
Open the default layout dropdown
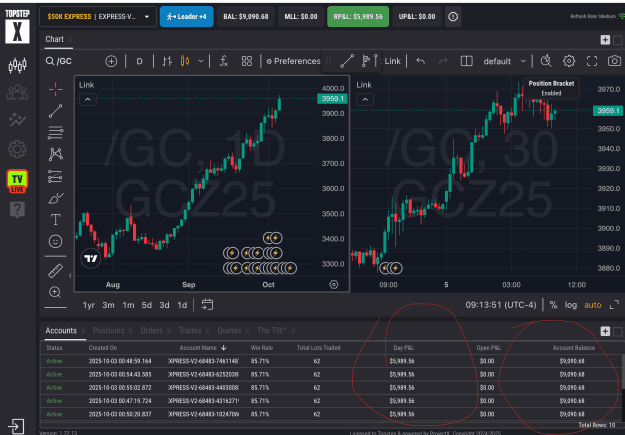503,61
